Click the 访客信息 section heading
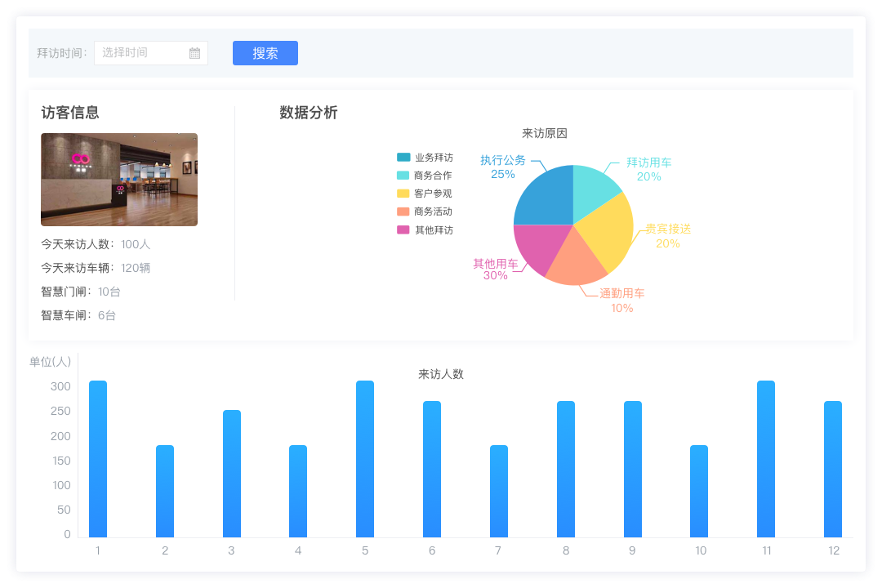Image resolution: width=882 pixels, height=588 pixels. point(70,113)
